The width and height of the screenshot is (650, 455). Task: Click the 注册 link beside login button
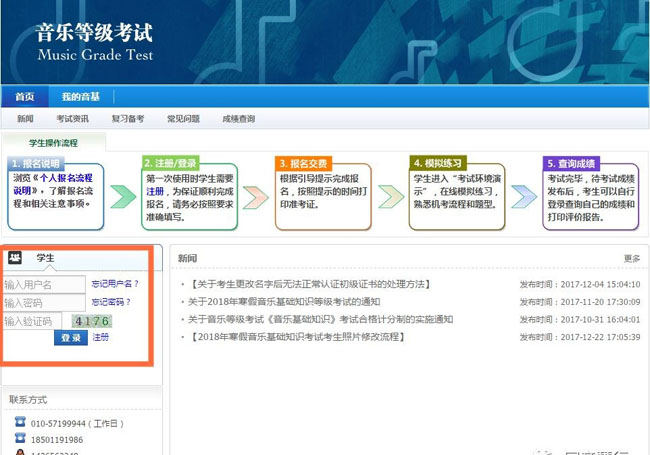point(100,337)
